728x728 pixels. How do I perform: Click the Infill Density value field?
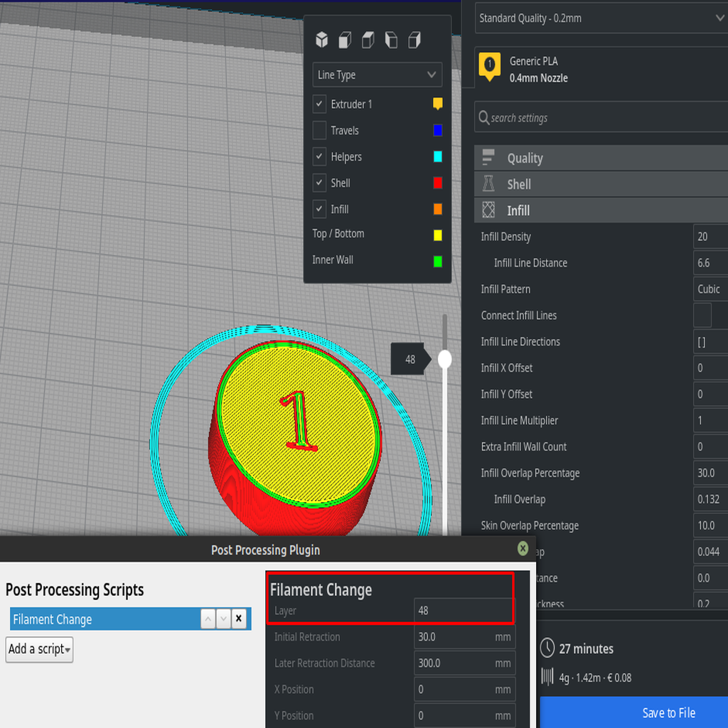(x=710, y=236)
